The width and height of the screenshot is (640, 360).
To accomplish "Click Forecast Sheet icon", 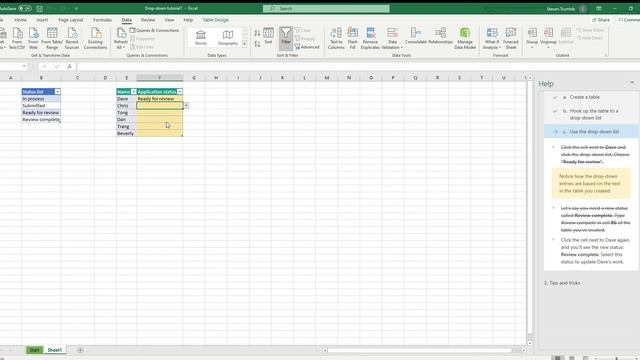I will pyautogui.click(x=511, y=38).
